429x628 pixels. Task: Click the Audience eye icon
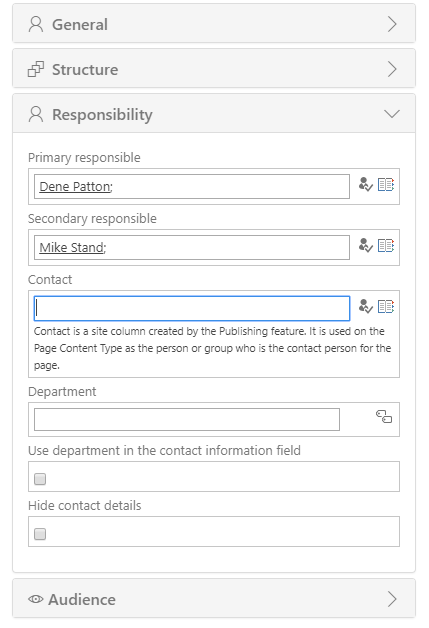(x=36, y=599)
